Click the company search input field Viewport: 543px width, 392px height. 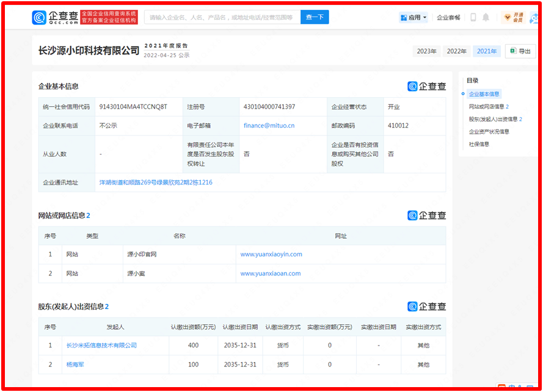coord(222,17)
